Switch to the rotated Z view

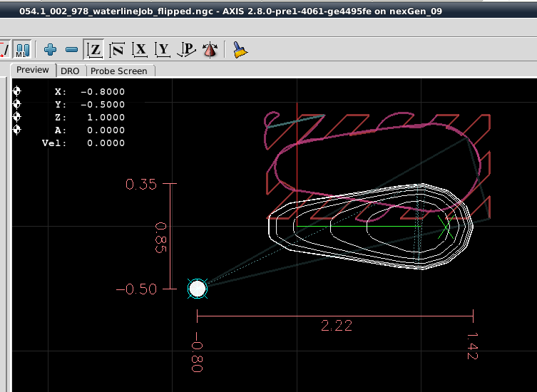tap(117, 49)
